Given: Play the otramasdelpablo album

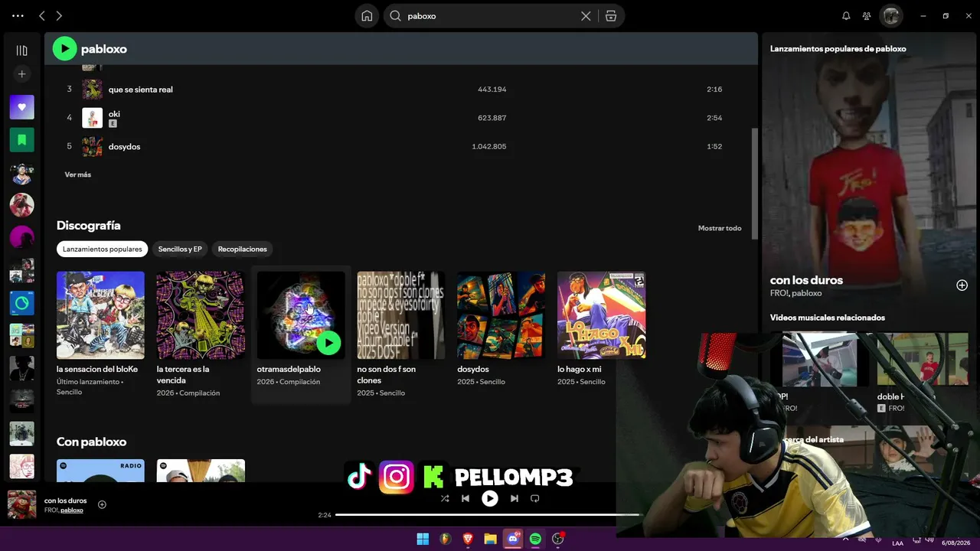Looking at the screenshot, I should pyautogui.click(x=328, y=342).
